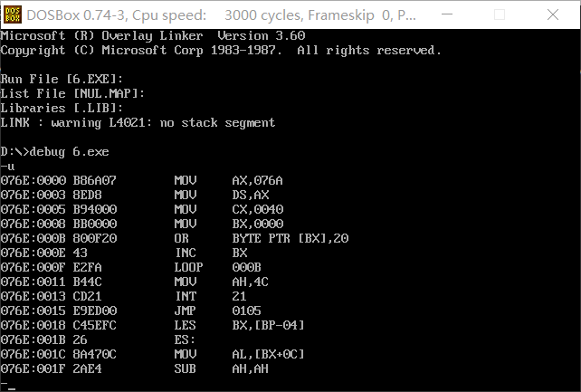Click the address 076E:0011 line

135,282
